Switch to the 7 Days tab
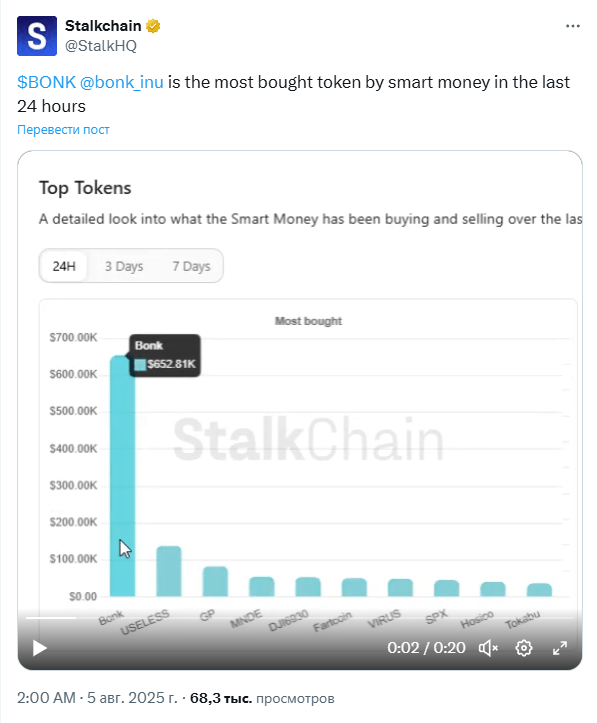This screenshot has height=723, width=597. point(191,266)
